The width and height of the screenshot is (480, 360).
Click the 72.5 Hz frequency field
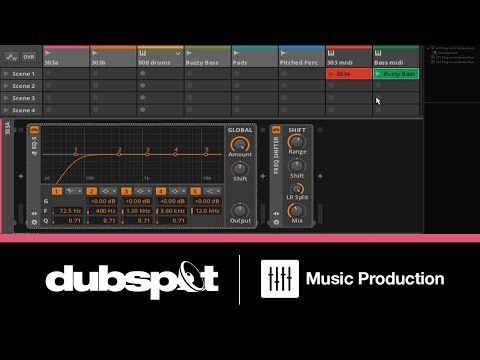pos(67,211)
